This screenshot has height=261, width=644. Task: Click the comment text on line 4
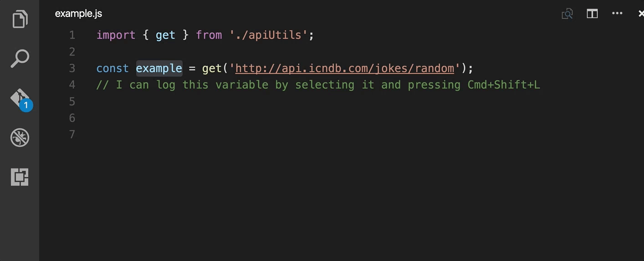coord(318,85)
